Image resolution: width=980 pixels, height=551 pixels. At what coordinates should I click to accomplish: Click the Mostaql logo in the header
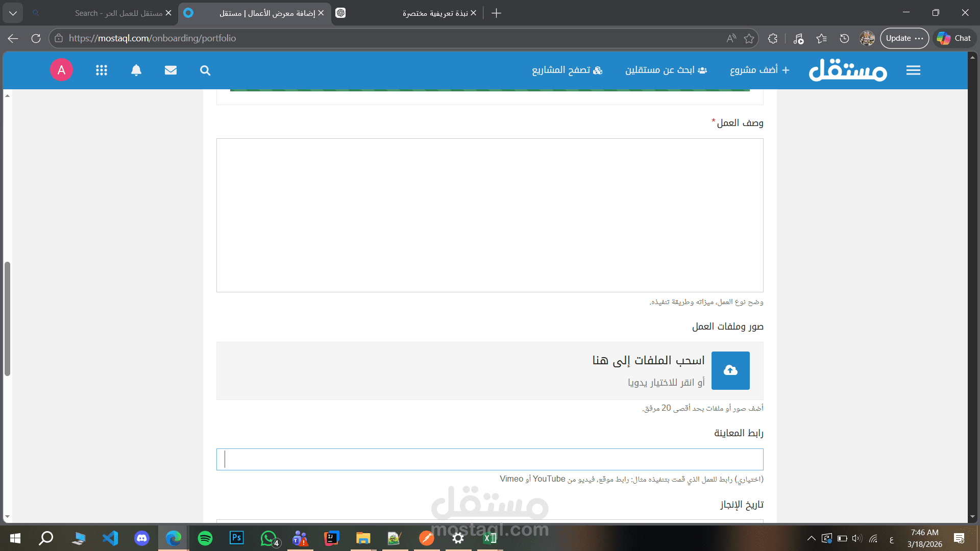point(848,70)
